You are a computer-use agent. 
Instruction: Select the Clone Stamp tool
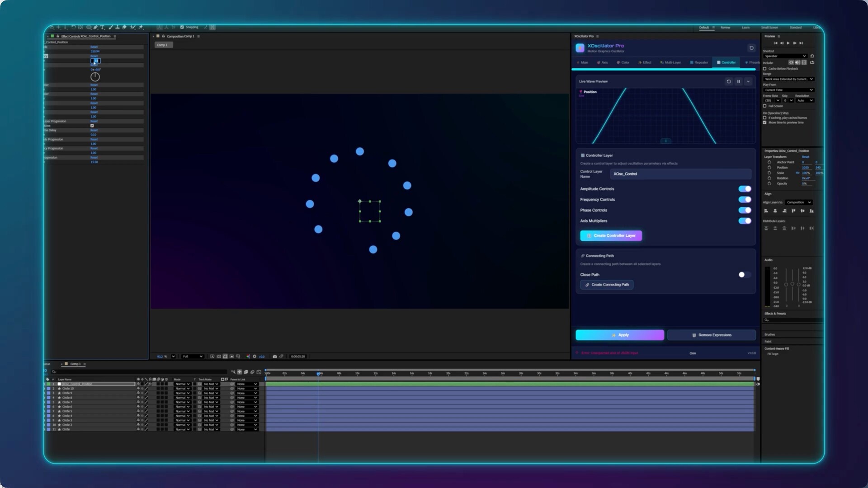click(118, 27)
